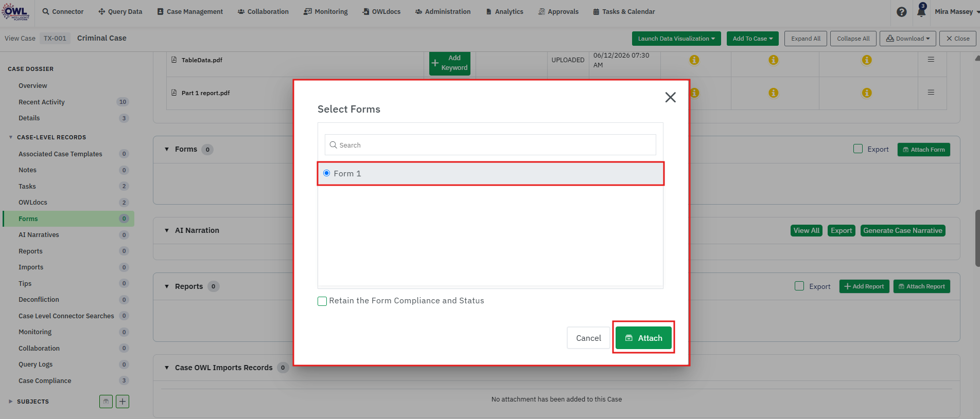
Task: Close the case view with Close button
Action: coord(958,39)
